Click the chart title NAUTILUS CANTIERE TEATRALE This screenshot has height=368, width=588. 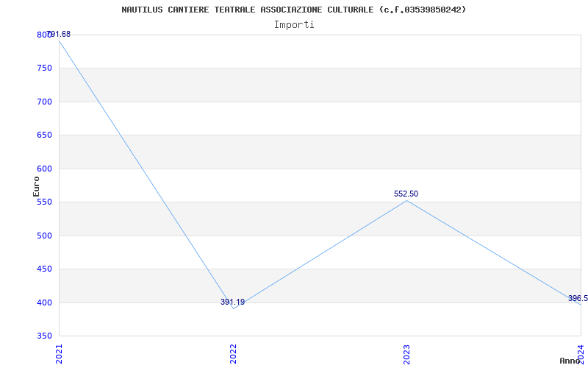click(x=293, y=10)
